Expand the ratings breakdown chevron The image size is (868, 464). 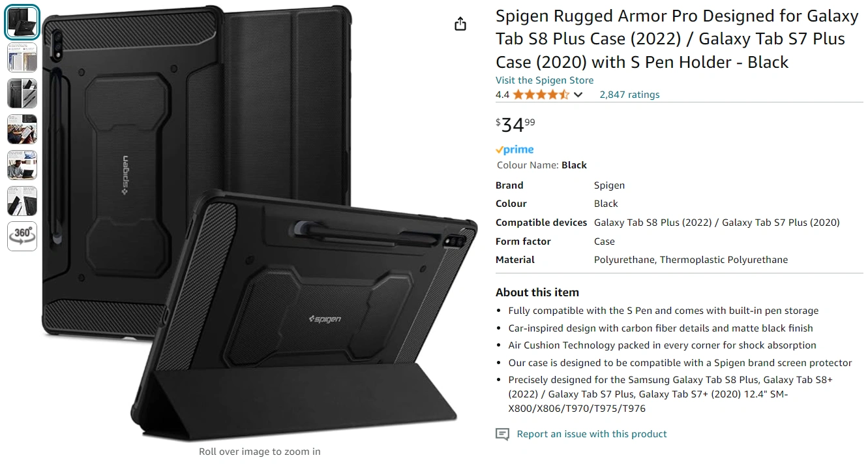coord(578,95)
